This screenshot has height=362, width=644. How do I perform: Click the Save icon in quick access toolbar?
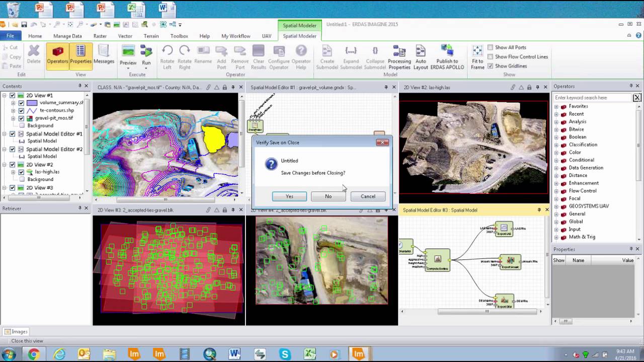pyautogui.click(x=24, y=25)
